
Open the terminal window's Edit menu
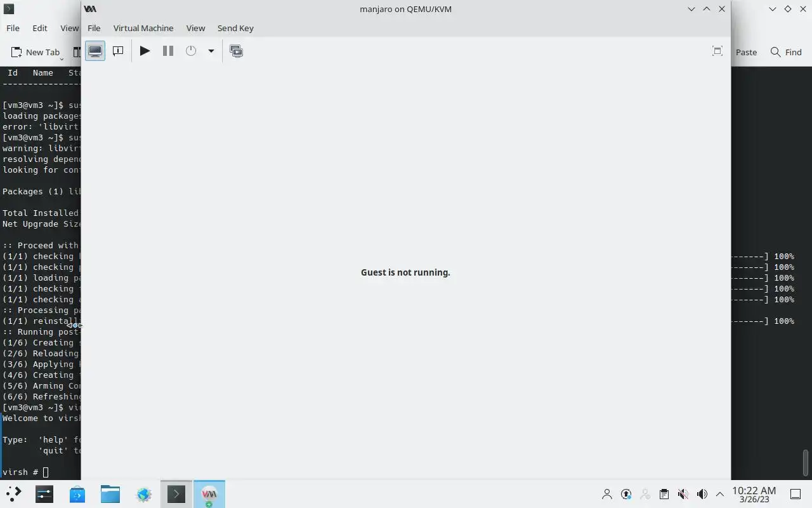(40, 28)
